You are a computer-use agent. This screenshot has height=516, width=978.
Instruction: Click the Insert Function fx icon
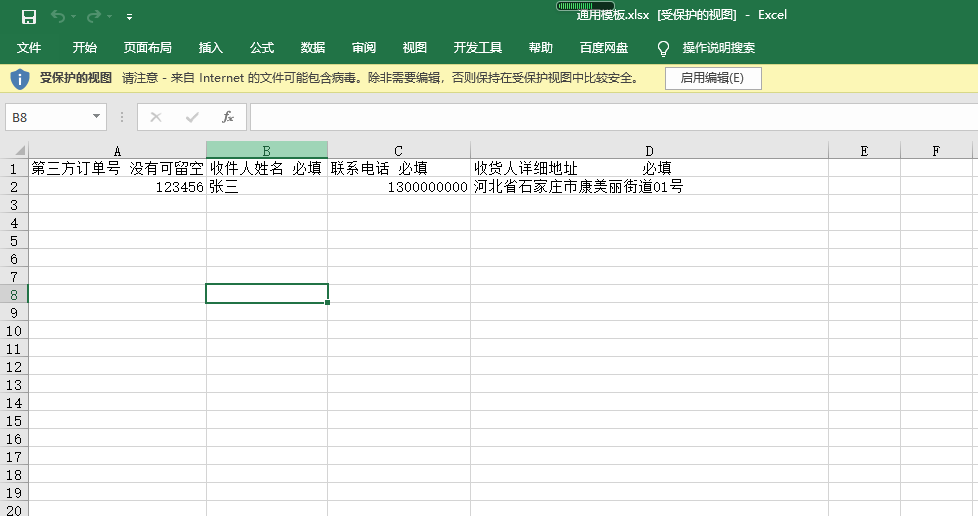[x=227, y=117]
